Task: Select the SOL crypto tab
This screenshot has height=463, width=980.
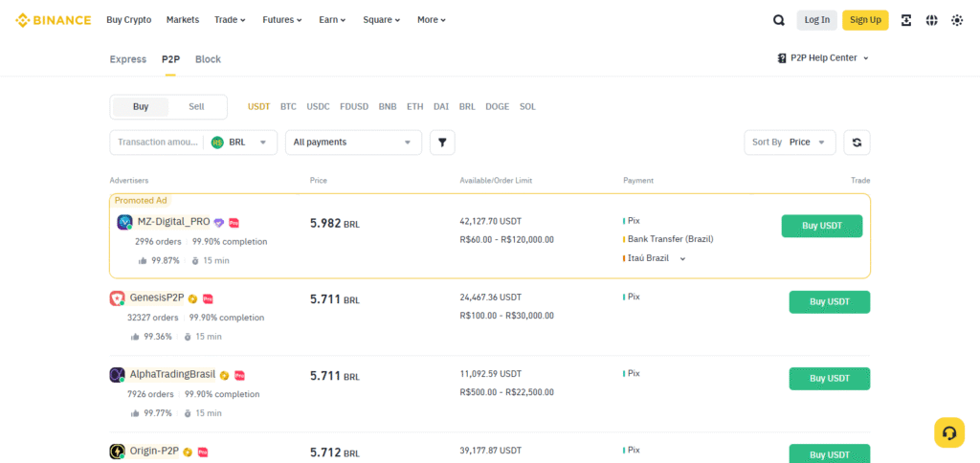Action: [x=527, y=107]
